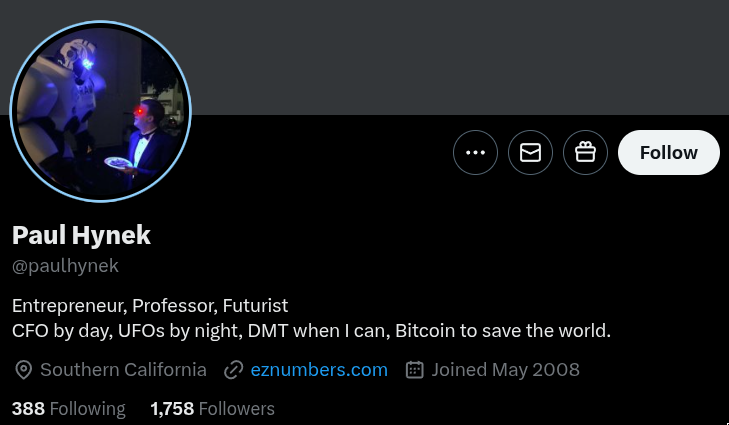729x425 pixels.
Task: Click the chain link icon
Action: point(234,370)
